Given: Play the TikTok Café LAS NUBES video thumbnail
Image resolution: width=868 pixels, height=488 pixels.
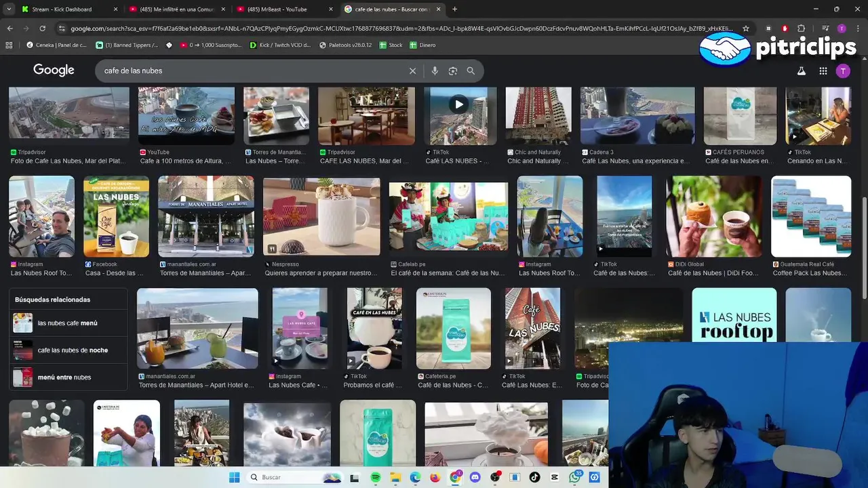Looking at the screenshot, I should [x=459, y=116].
